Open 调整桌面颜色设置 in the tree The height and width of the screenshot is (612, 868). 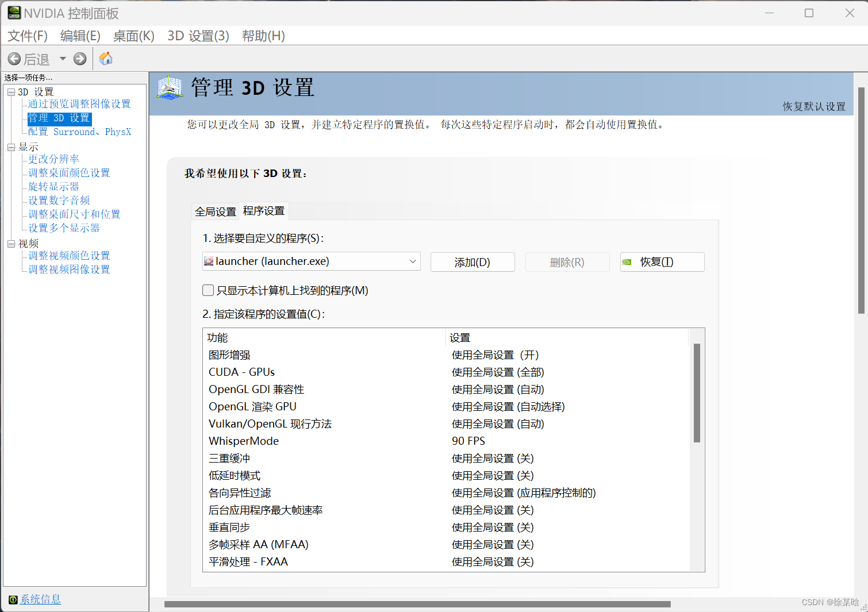pyautogui.click(x=69, y=173)
